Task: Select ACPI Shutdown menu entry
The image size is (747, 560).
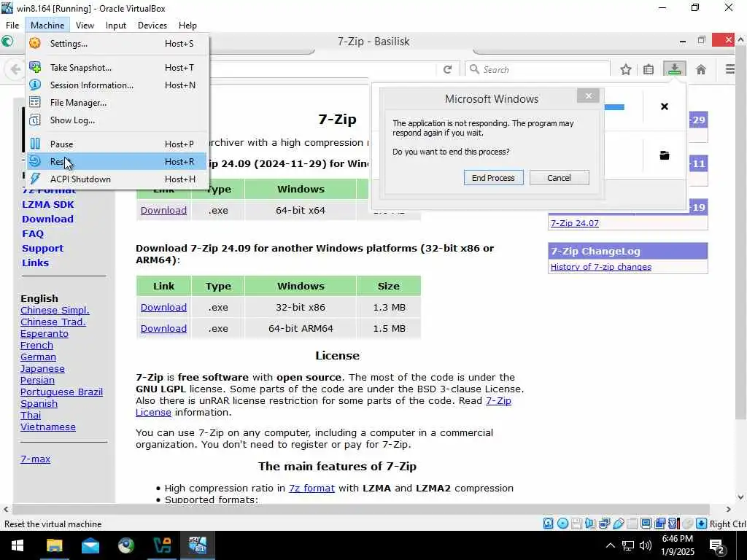Action: (x=117, y=179)
